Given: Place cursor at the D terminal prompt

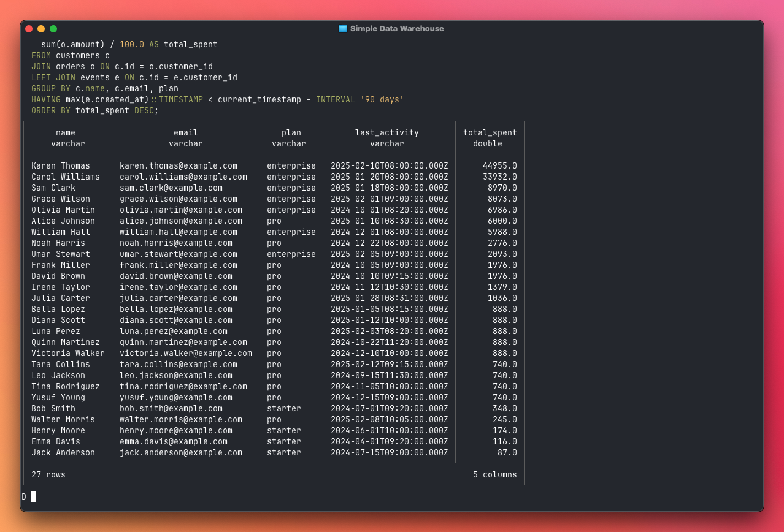Looking at the screenshot, I should point(24,497).
